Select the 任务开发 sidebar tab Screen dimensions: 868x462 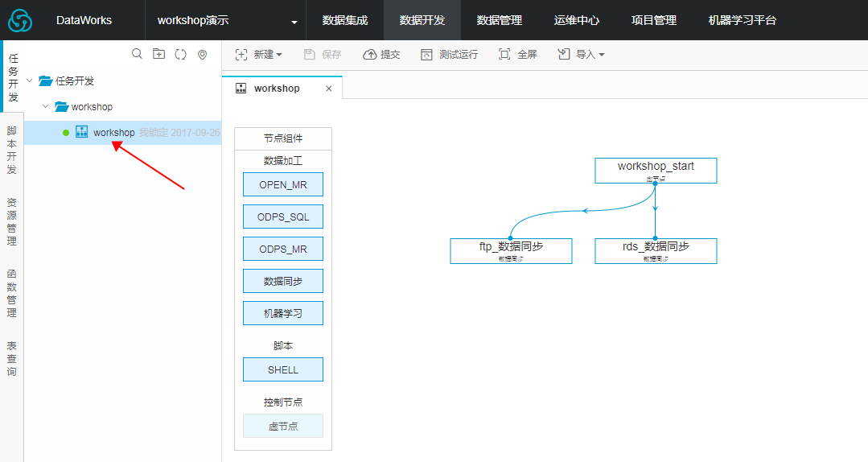(x=13, y=77)
